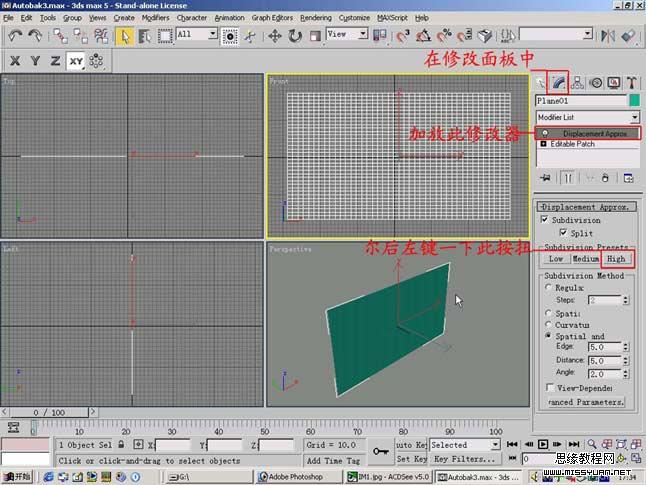Switch to the Hierarchy command panel tab
The image size is (646, 485).
(x=578, y=83)
